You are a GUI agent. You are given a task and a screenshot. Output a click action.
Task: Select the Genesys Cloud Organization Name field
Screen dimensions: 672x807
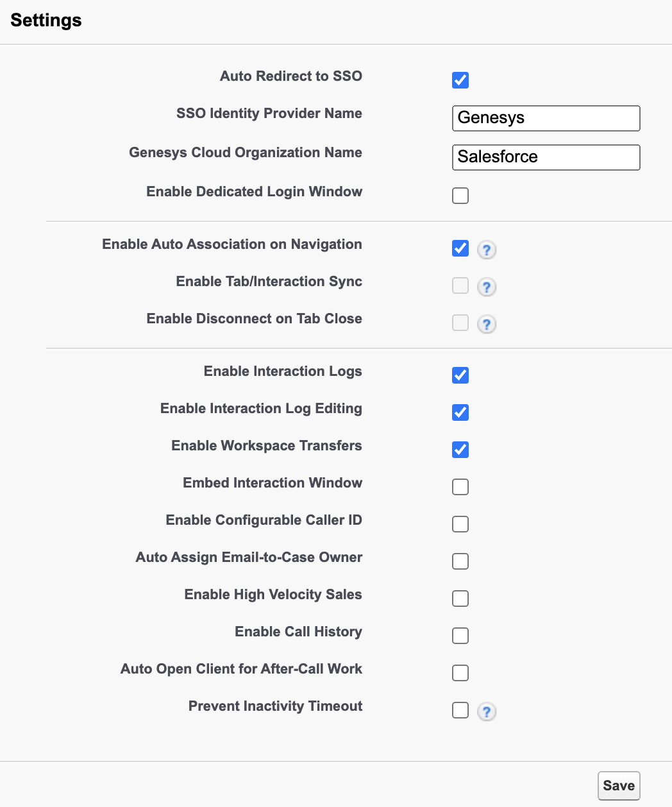(x=546, y=157)
